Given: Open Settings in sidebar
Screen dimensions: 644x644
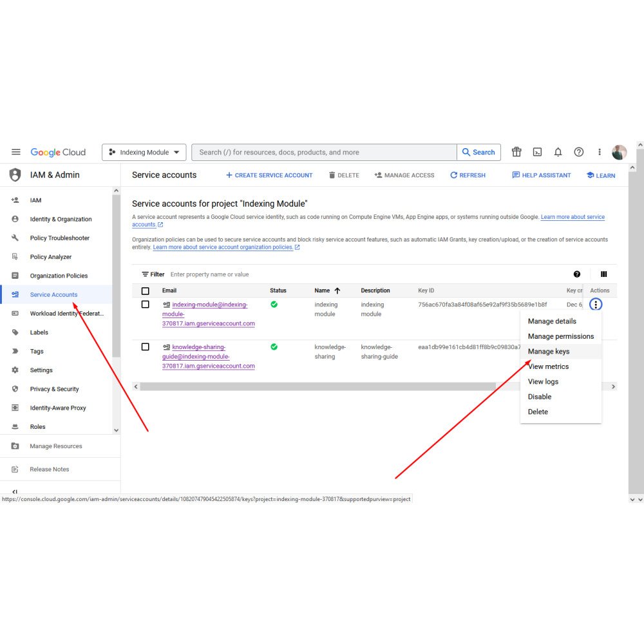Looking at the screenshot, I should tap(56, 370).
